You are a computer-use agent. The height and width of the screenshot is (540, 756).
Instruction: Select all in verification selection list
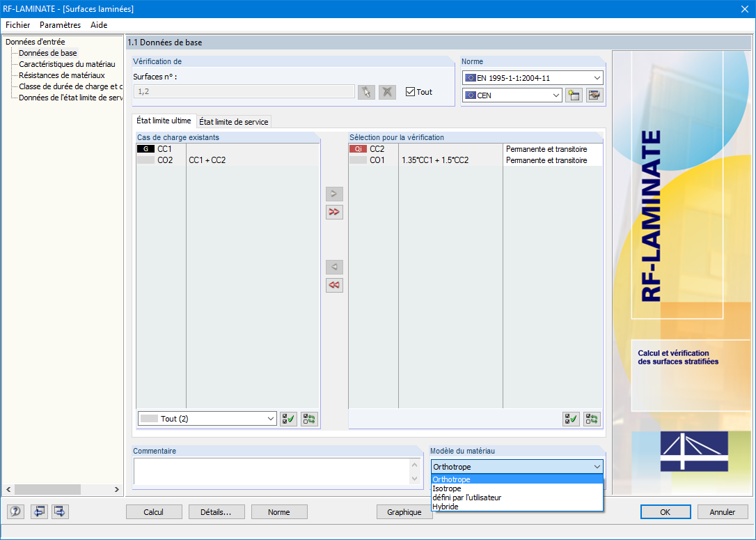point(571,419)
